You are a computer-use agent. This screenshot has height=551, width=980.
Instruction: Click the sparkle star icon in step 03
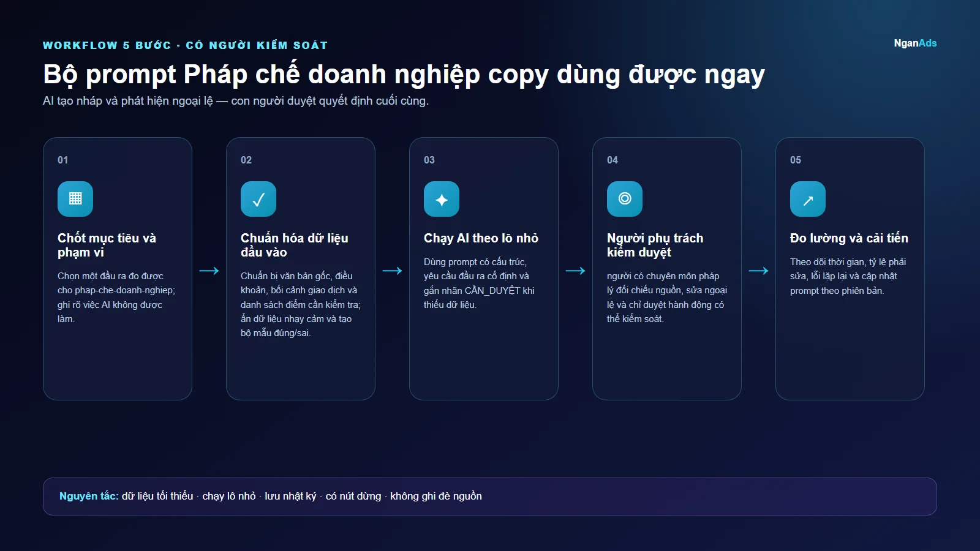click(x=442, y=199)
